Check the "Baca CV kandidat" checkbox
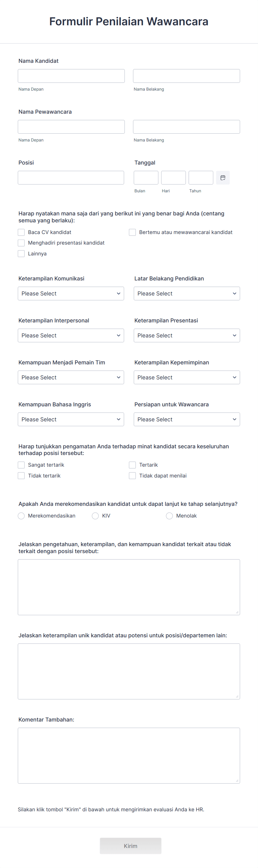The image size is (258, 868). [x=21, y=232]
